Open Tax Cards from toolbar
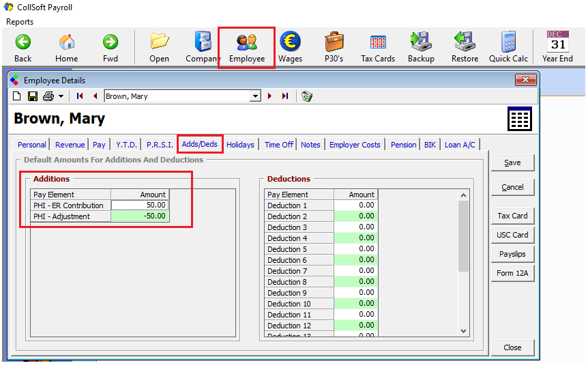Screen dimensions: 588x370 [377, 48]
